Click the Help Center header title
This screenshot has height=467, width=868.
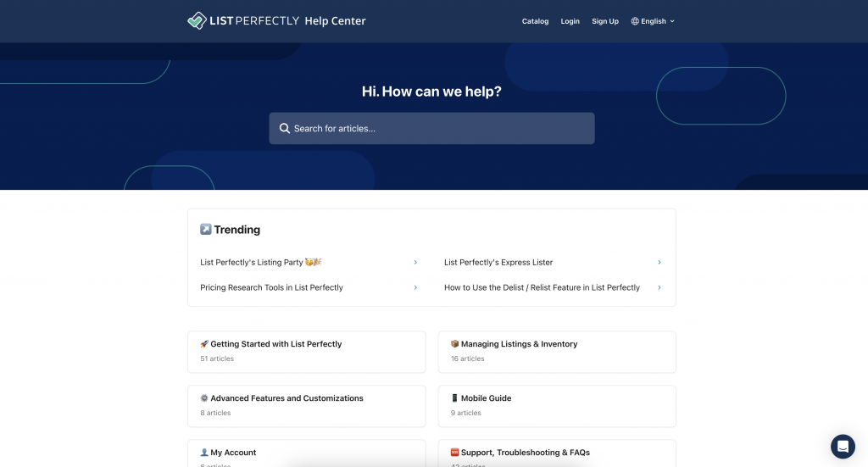click(336, 21)
